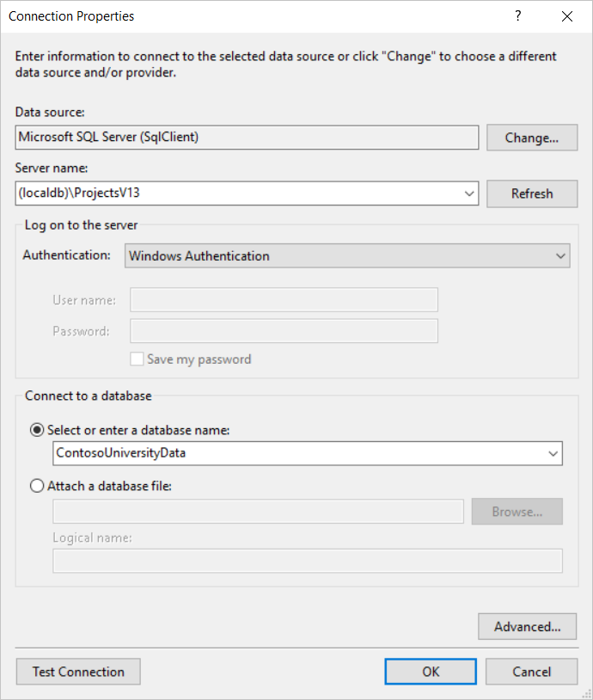Viewport: 593px width, 700px height.
Task: Select the 'Attach a database file' radio button
Action: click(37, 486)
